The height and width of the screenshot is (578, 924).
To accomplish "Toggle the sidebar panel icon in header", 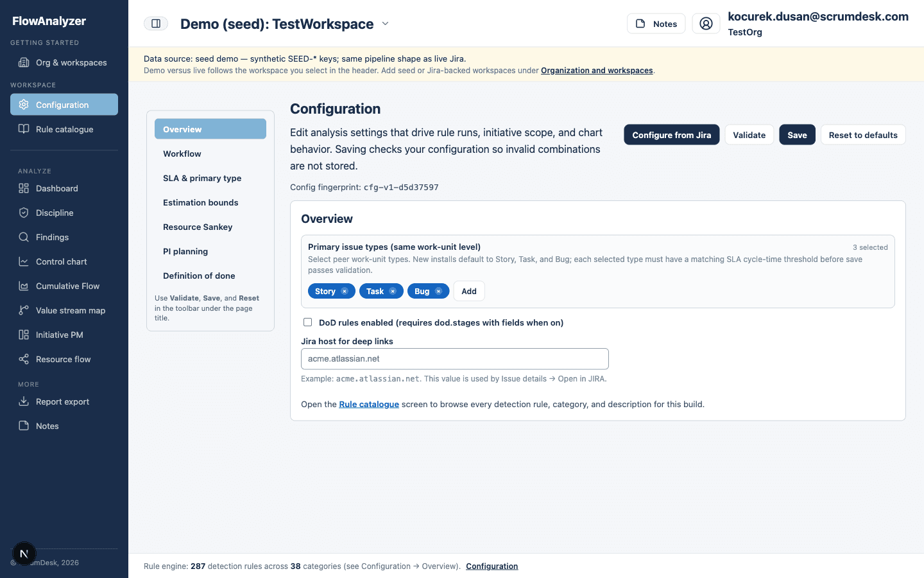I will tap(156, 24).
